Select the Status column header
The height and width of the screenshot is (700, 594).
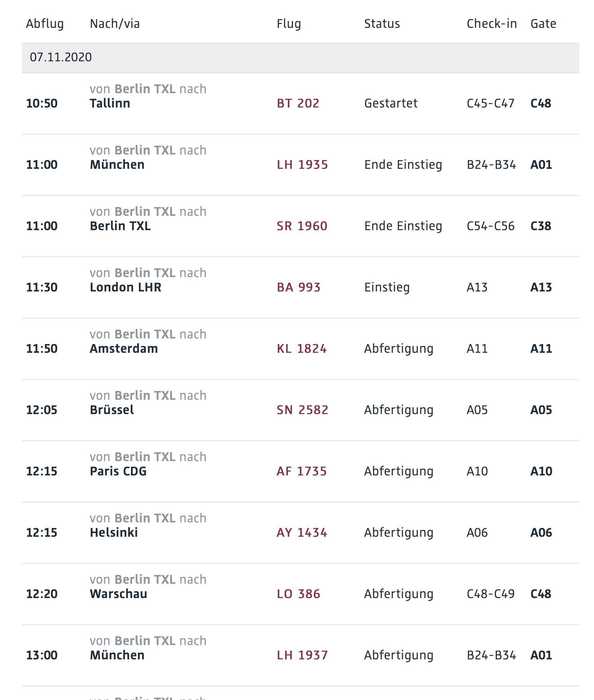[x=382, y=24]
